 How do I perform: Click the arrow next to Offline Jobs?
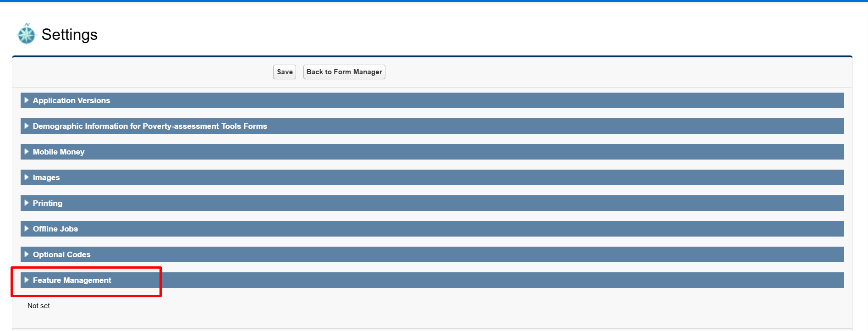[27, 229]
